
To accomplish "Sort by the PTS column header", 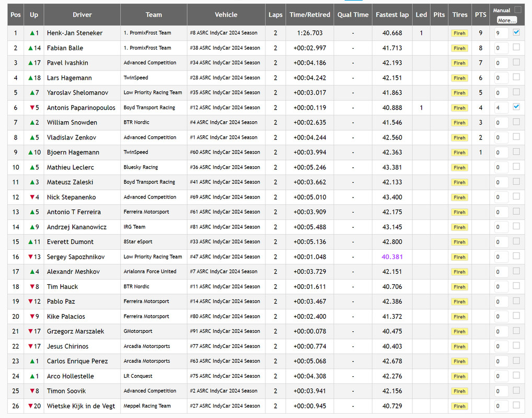I will 480,15.
